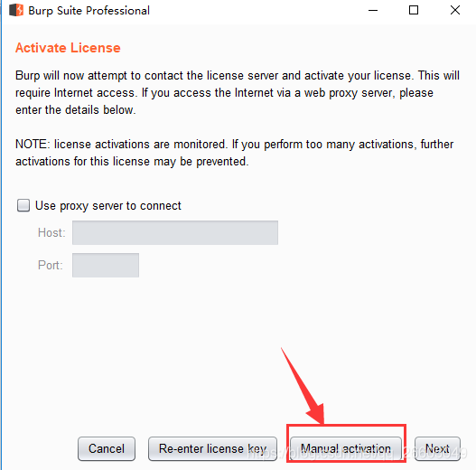Click the orange Activate License heading
The image size is (476, 470).
pos(68,48)
